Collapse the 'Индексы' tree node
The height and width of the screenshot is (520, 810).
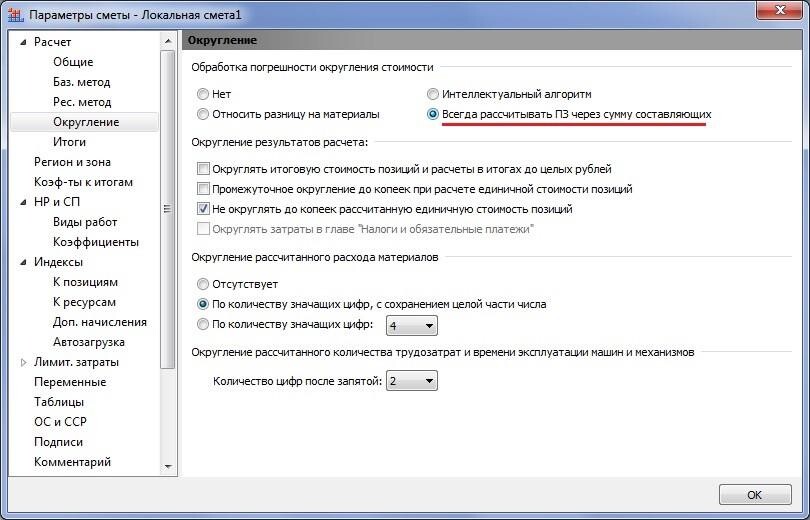click(23, 262)
